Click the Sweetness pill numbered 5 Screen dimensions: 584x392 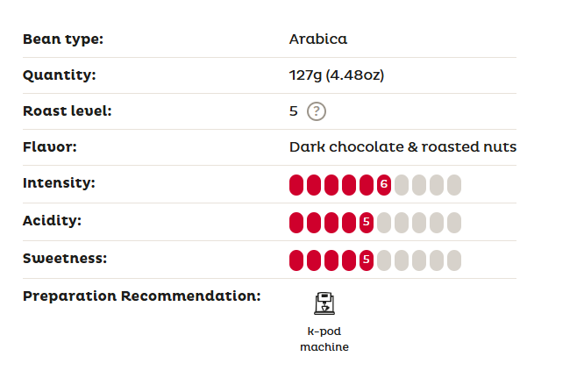point(366,260)
